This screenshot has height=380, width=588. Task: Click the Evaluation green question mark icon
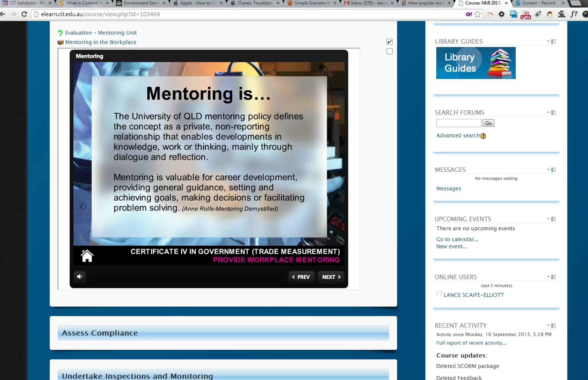(60, 33)
